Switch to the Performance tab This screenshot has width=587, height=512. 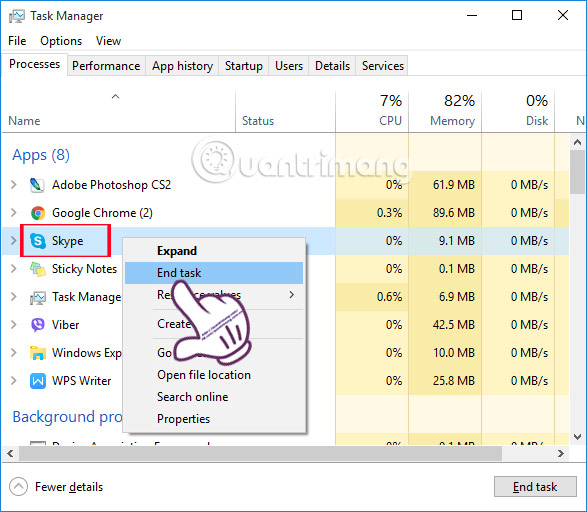(x=106, y=66)
